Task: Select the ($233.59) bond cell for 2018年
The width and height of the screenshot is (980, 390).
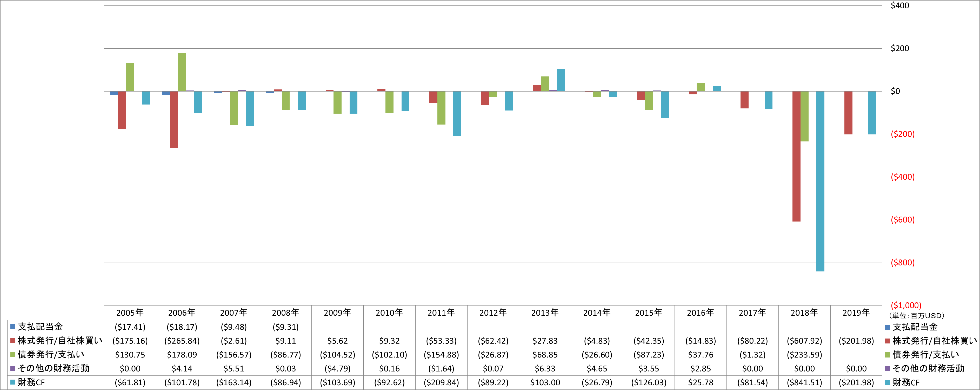Action: [804, 355]
